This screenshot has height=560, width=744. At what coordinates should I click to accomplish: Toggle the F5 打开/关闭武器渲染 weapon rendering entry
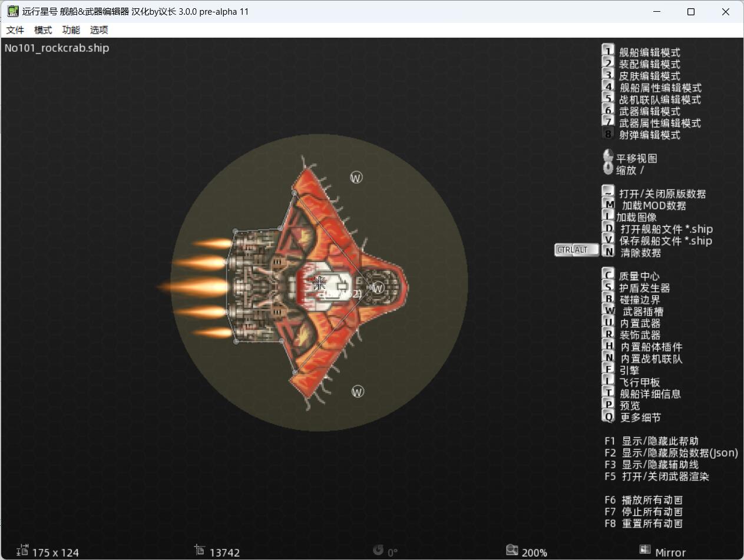tap(657, 476)
